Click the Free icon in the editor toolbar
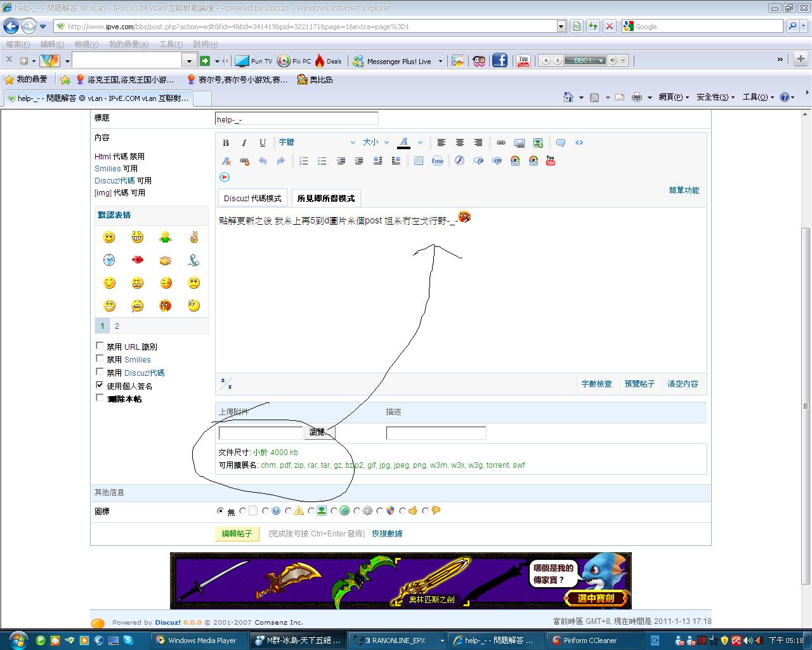The height and width of the screenshot is (650, 812). (x=437, y=161)
